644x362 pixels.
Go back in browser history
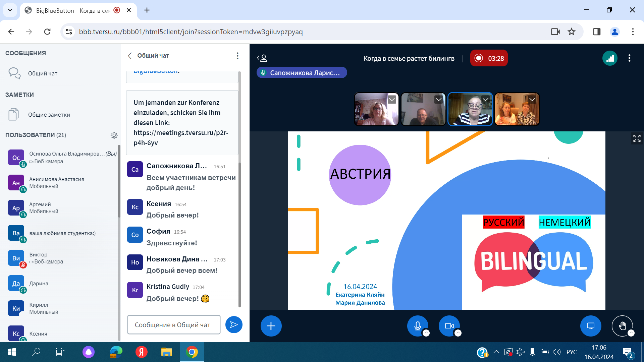point(11,32)
